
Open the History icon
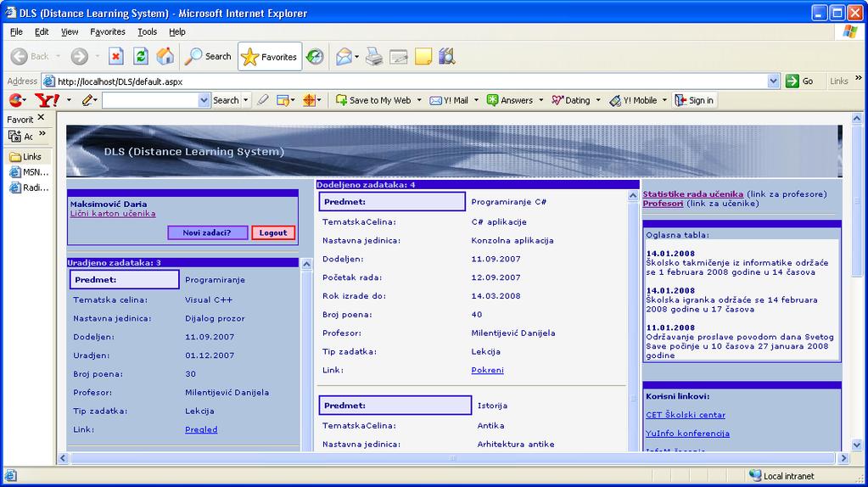(x=315, y=57)
